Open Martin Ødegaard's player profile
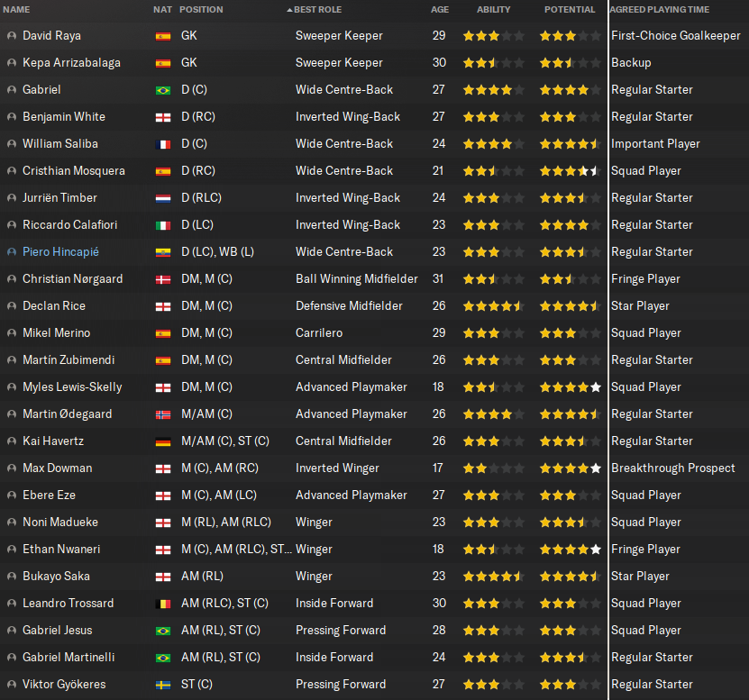749x700 pixels. click(68, 414)
